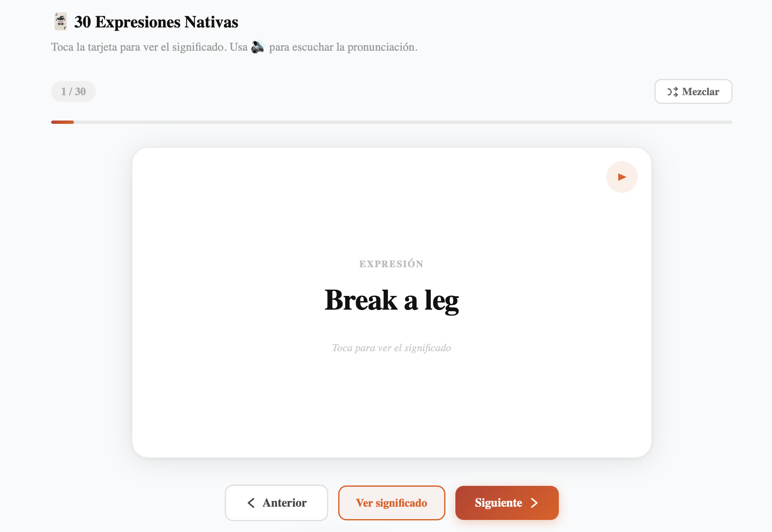Play the pronunciation audio for Break a leg
Image resolution: width=772 pixels, height=532 pixels.
pos(622,177)
